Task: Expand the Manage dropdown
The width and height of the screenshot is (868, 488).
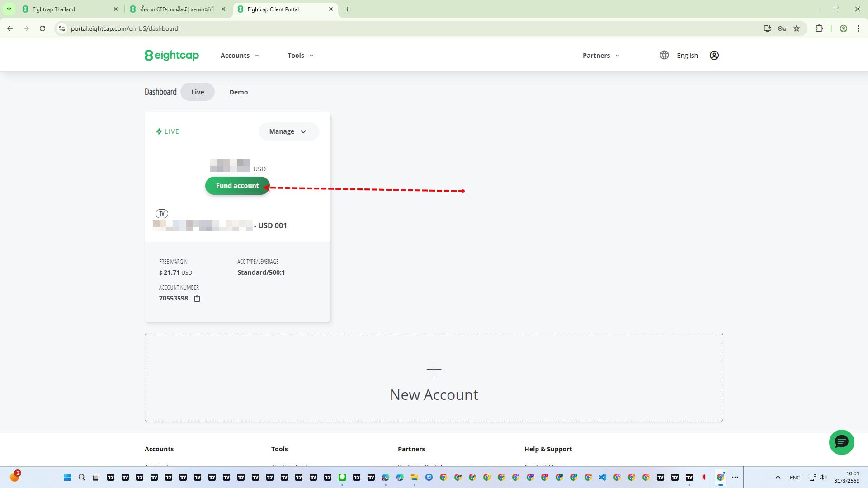Action: [x=288, y=131]
